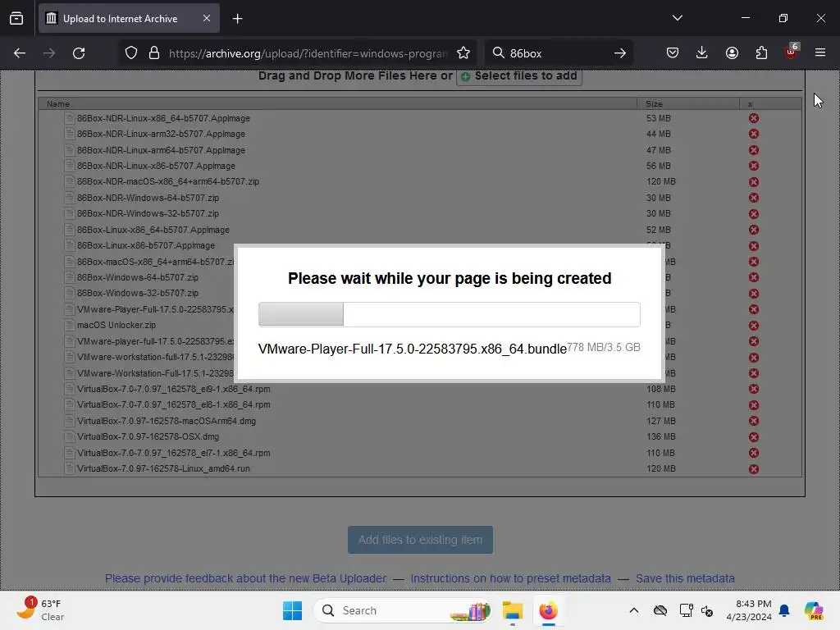Click Save this metadata link
The image size is (840, 630).
point(685,578)
